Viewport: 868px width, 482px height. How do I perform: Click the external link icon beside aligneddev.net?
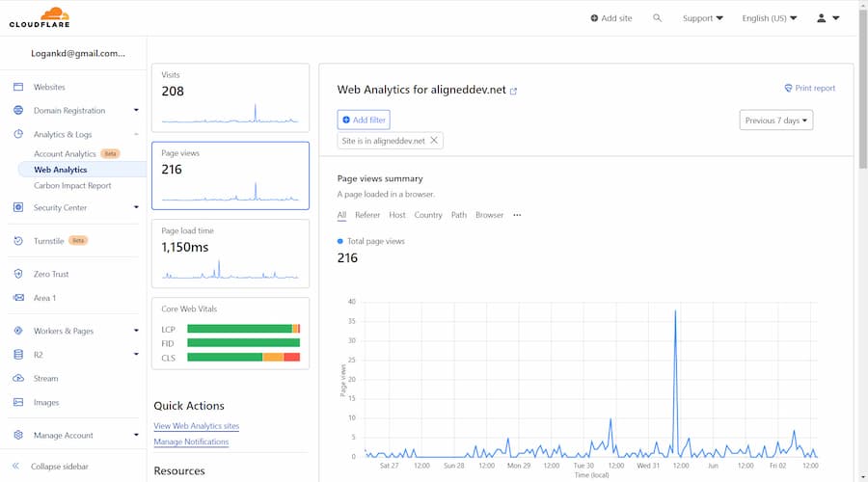[x=513, y=91]
